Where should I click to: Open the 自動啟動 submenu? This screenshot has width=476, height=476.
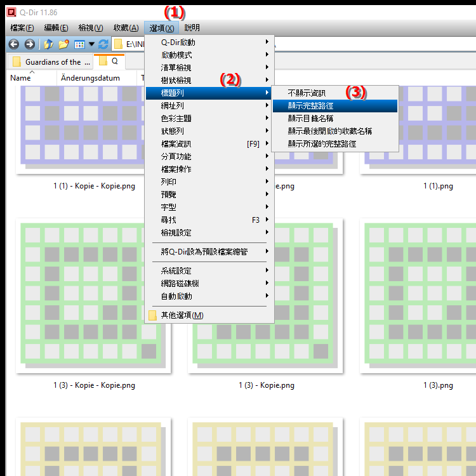click(209, 296)
